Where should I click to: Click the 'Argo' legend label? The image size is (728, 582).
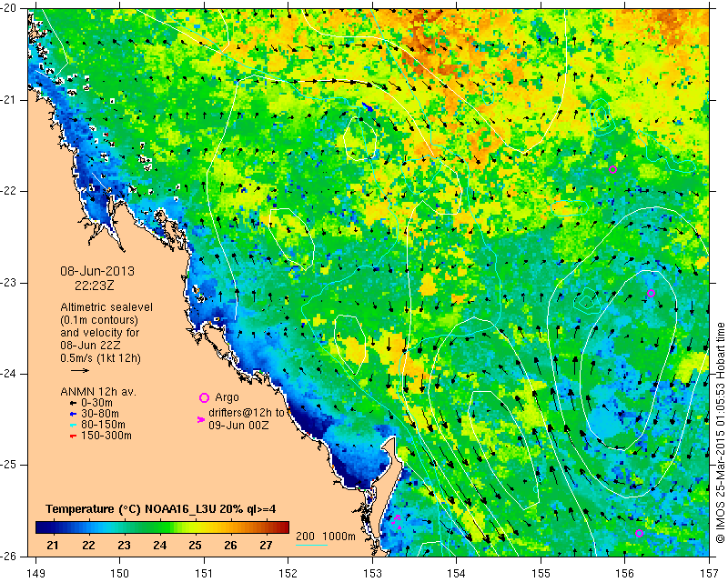click(227, 397)
